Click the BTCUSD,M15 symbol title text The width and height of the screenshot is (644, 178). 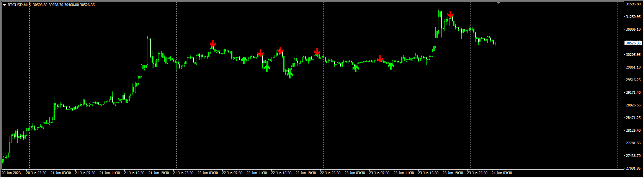[19, 5]
